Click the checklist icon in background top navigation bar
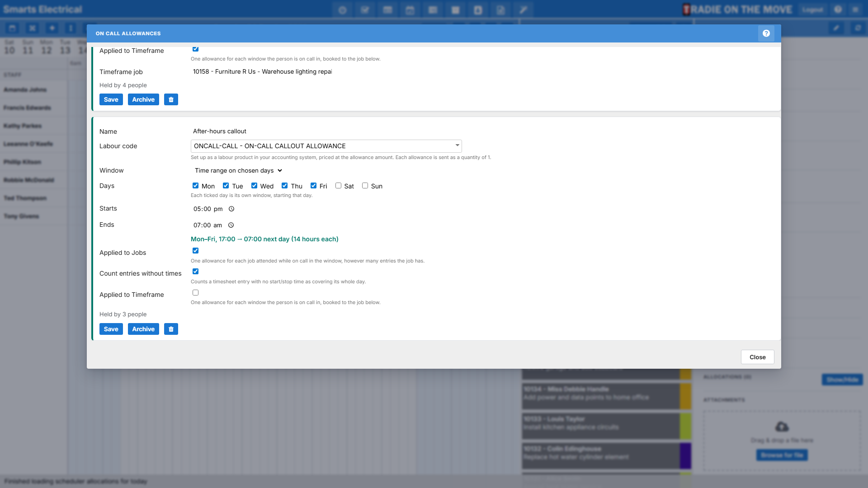Image resolution: width=868 pixels, height=488 pixels. coord(365,10)
